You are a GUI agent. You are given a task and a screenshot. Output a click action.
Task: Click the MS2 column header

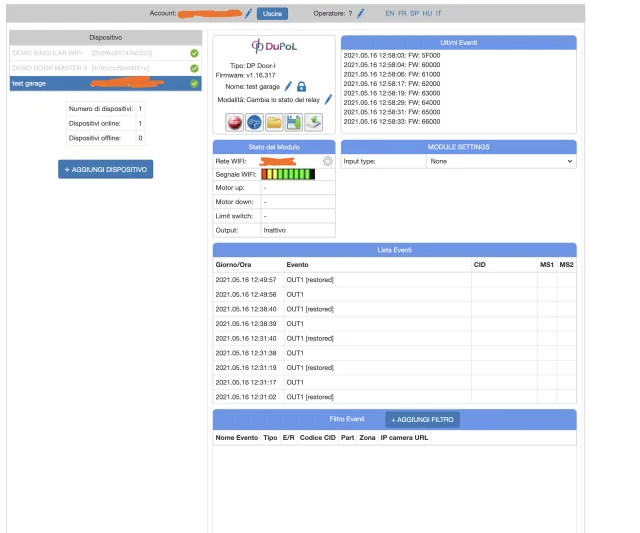click(x=567, y=264)
